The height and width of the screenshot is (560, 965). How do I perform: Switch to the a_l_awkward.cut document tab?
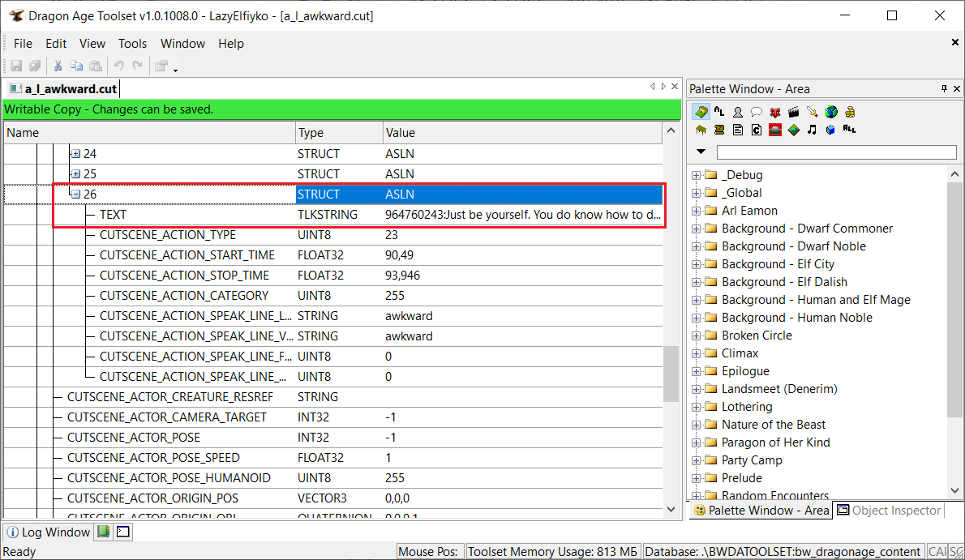click(x=64, y=89)
